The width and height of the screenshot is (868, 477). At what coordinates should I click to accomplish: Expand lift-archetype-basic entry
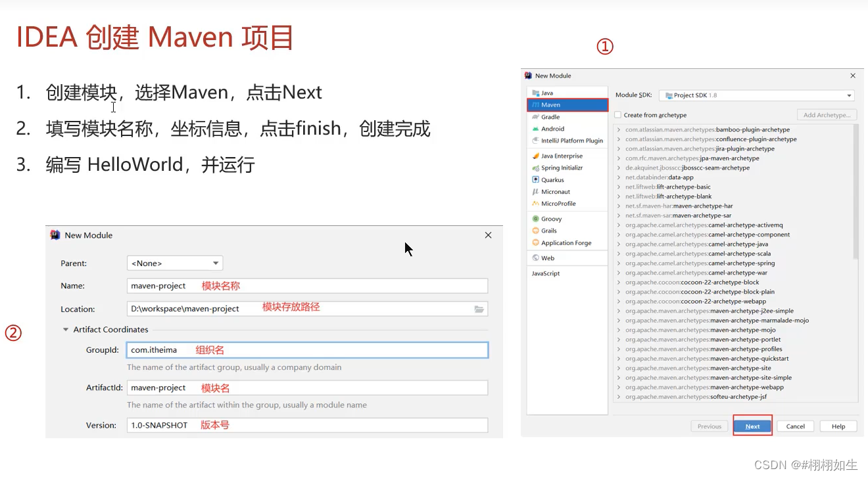[619, 187]
